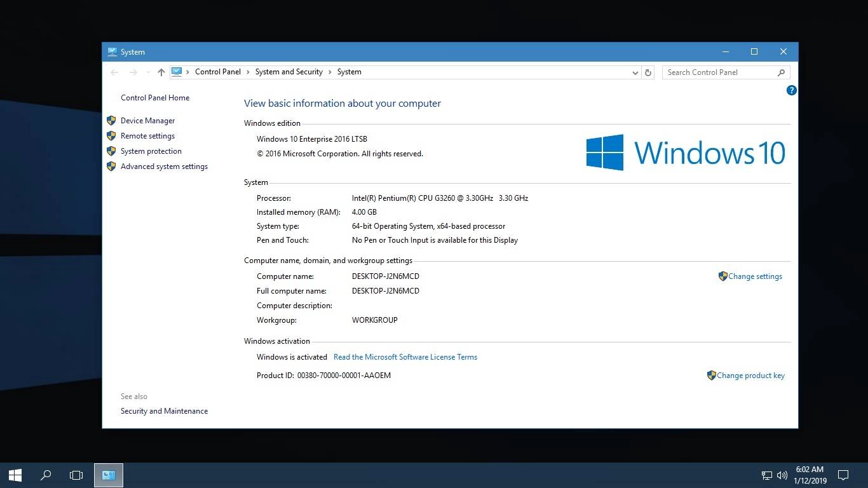Open Task View on the taskbar
The height and width of the screenshot is (488, 868).
tap(76, 475)
